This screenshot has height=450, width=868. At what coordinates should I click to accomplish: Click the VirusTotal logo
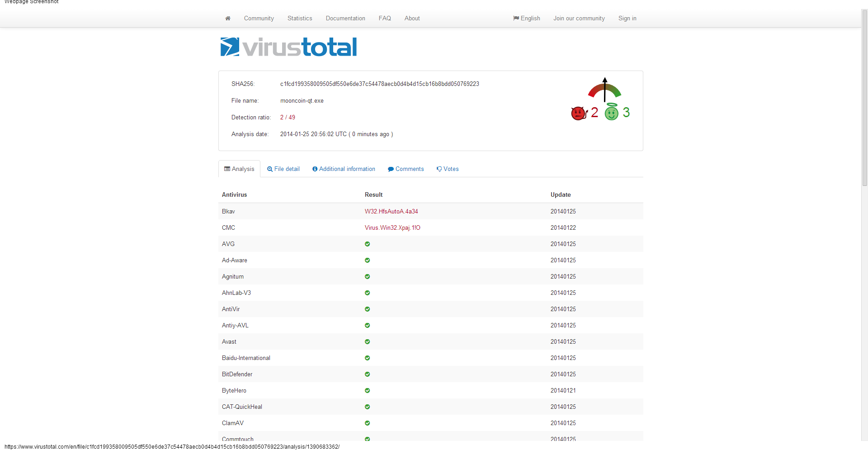pos(288,47)
